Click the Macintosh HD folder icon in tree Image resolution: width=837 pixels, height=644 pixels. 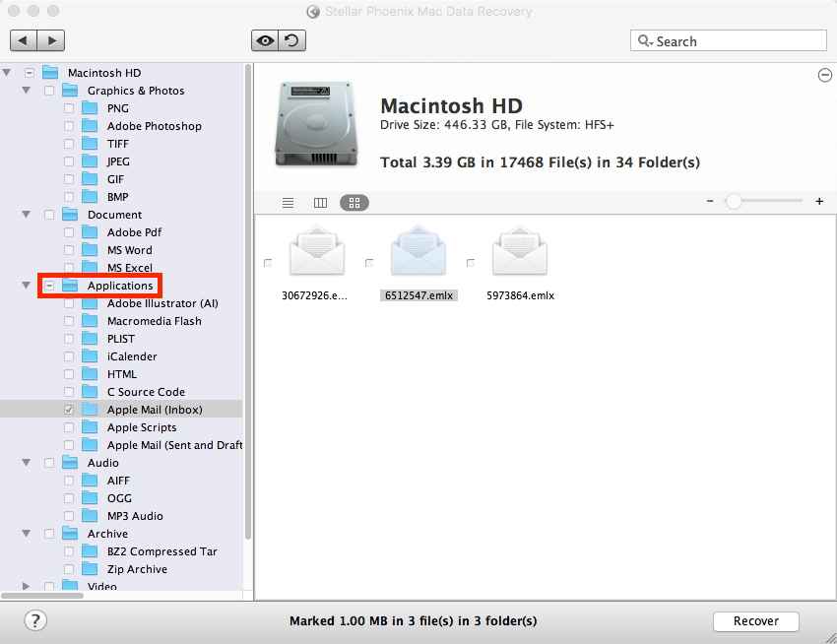coord(50,72)
